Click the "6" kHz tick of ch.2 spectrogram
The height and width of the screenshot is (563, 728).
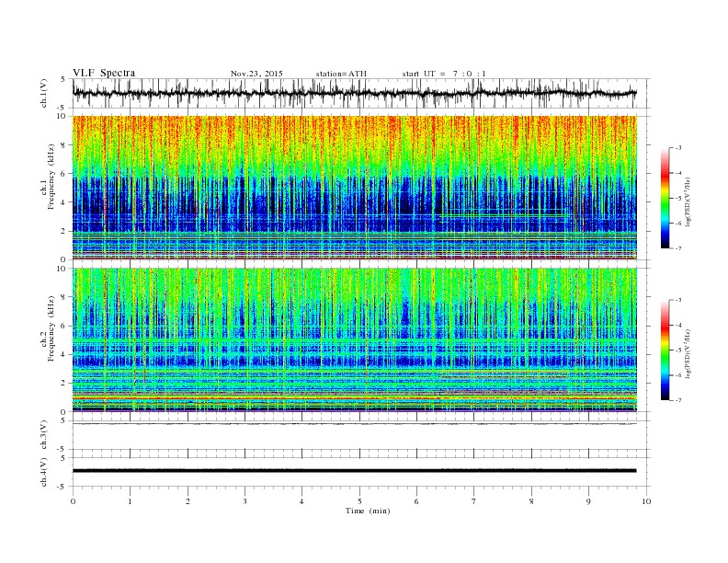point(63,326)
